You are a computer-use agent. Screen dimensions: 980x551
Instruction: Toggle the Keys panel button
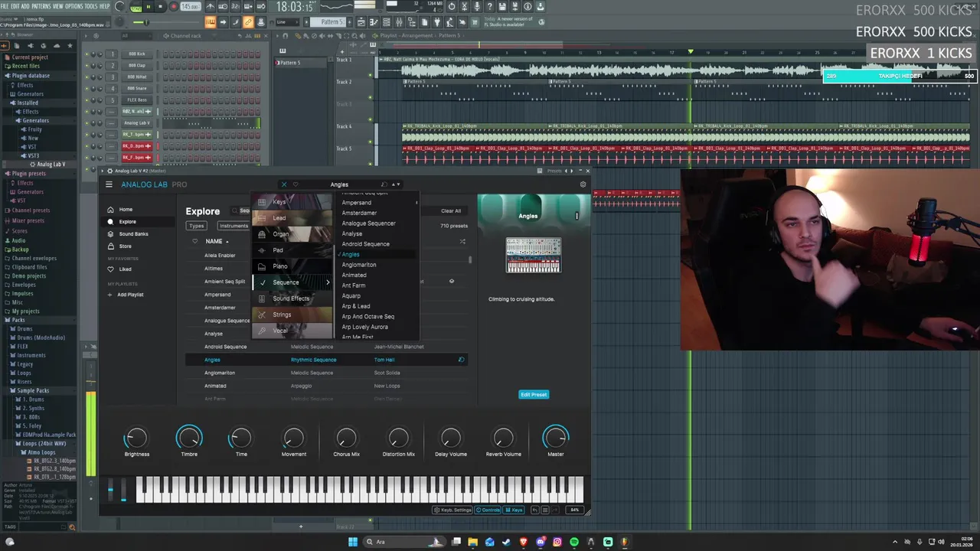[514, 510]
